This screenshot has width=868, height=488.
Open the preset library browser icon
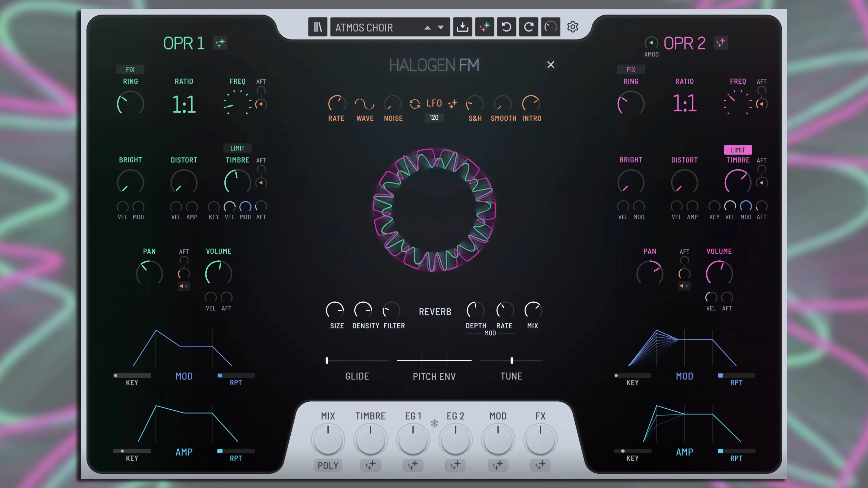[317, 27]
